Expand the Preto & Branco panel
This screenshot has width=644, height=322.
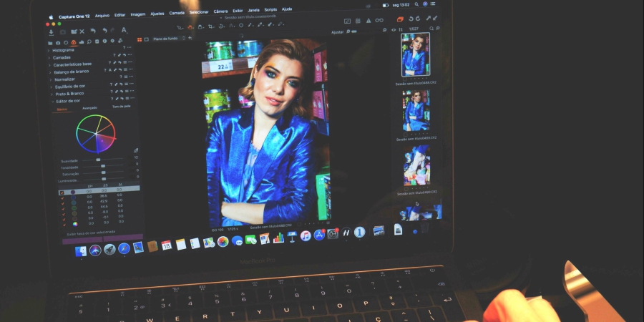[x=52, y=94]
